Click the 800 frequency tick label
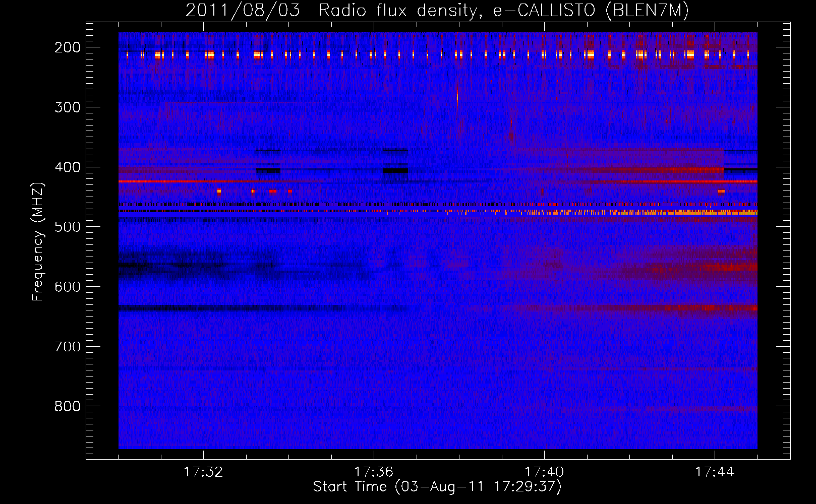This screenshot has height=504, width=816. pyautogui.click(x=68, y=406)
